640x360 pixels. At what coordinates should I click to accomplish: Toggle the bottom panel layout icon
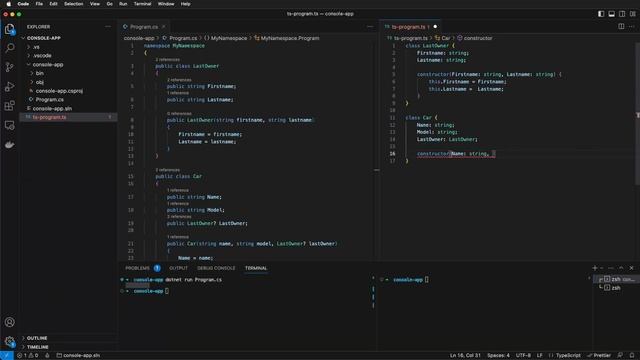click(x=611, y=14)
